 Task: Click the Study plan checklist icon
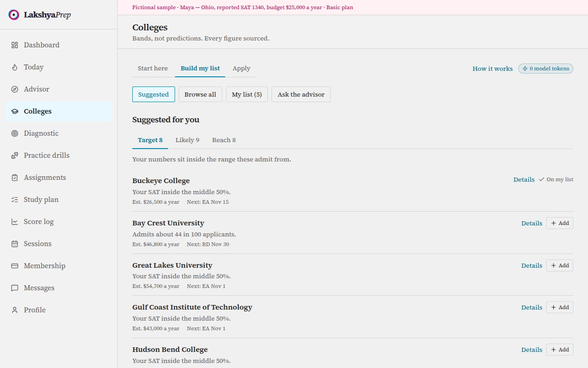[15, 200]
